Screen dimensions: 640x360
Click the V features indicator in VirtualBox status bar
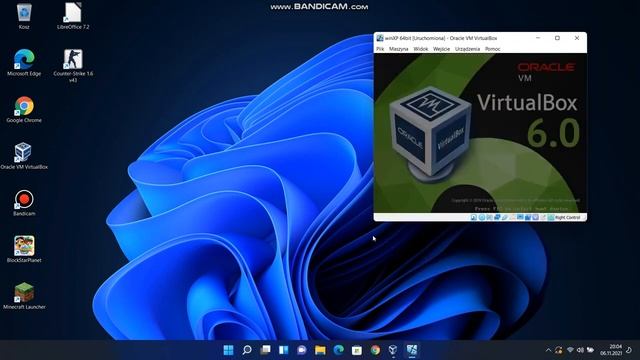[x=535, y=218]
